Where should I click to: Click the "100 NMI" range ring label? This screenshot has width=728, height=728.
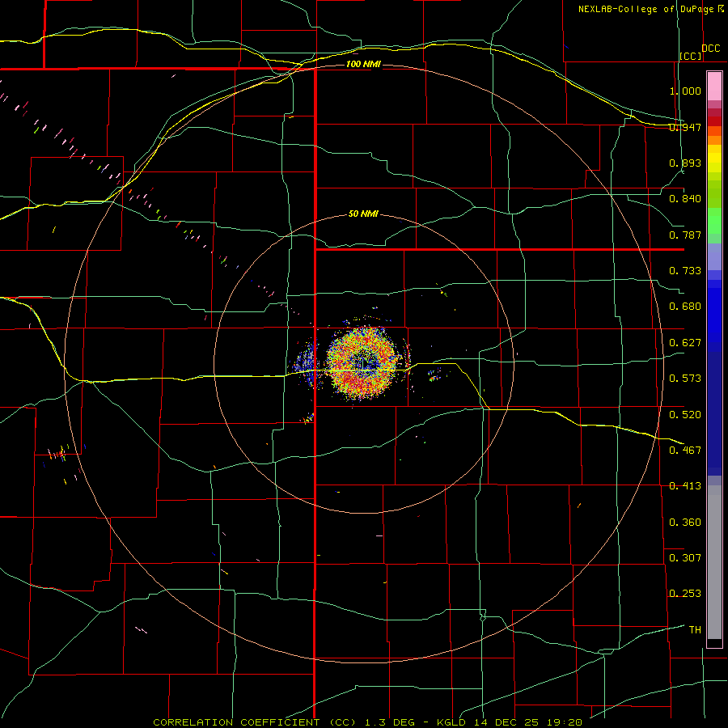click(363, 64)
